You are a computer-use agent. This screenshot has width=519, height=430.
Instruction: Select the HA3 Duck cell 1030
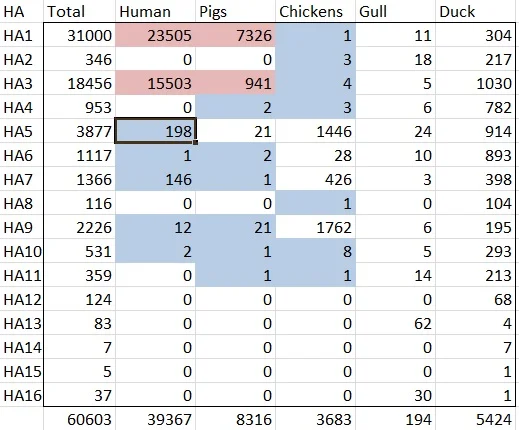475,83
